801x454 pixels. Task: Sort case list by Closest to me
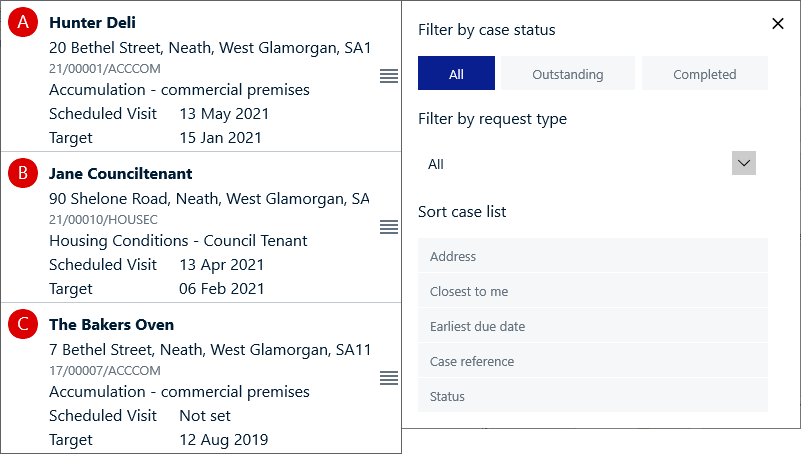click(x=592, y=291)
